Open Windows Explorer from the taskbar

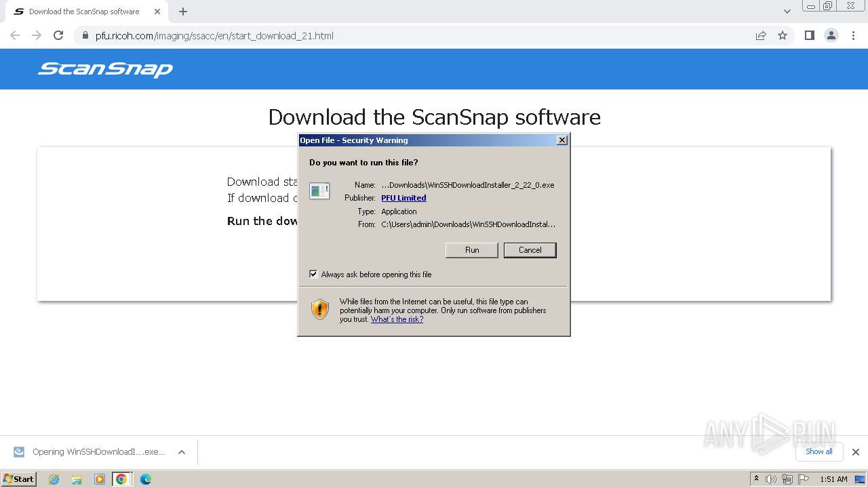[x=77, y=479]
